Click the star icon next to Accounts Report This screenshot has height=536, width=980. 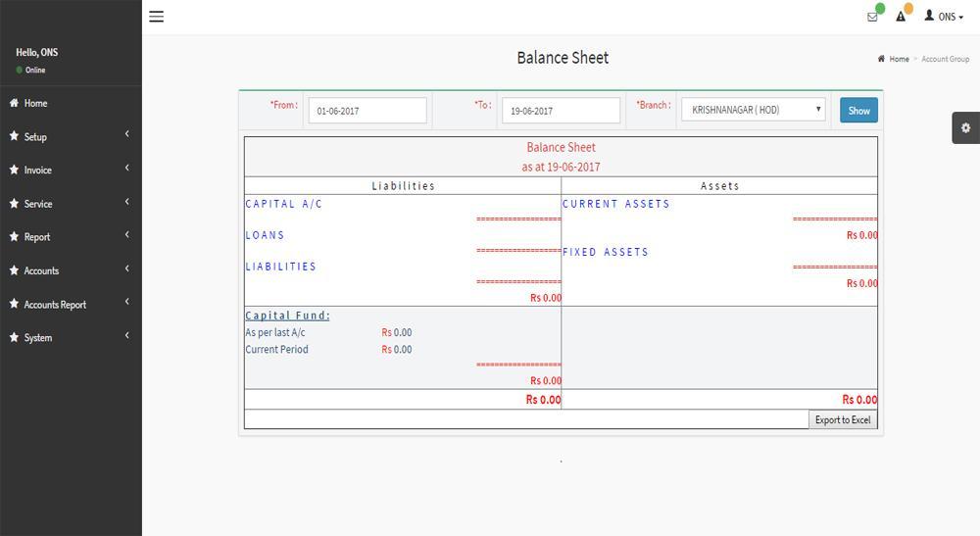coord(14,303)
